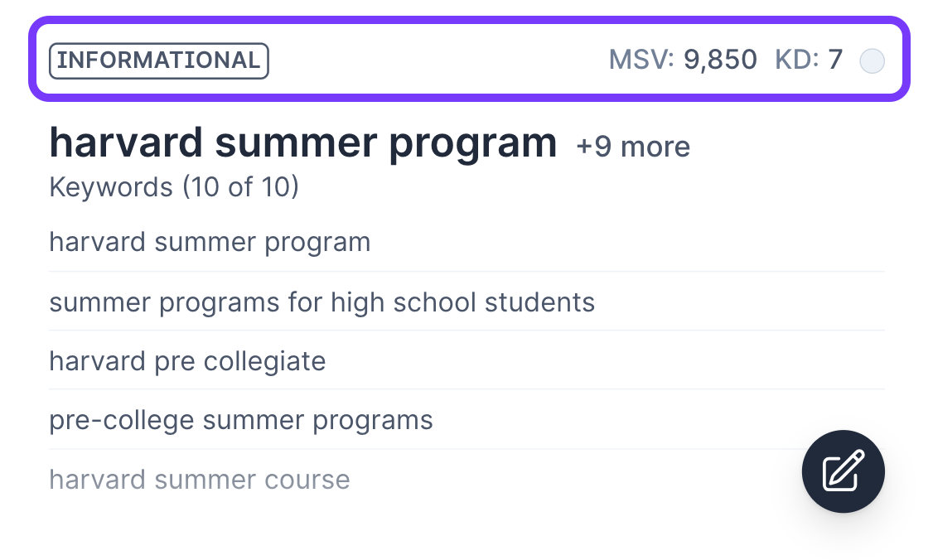The width and height of the screenshot is (933, 560).
Task: Select the first "harvard summer program" list row
Action: [x=210, y=243]
